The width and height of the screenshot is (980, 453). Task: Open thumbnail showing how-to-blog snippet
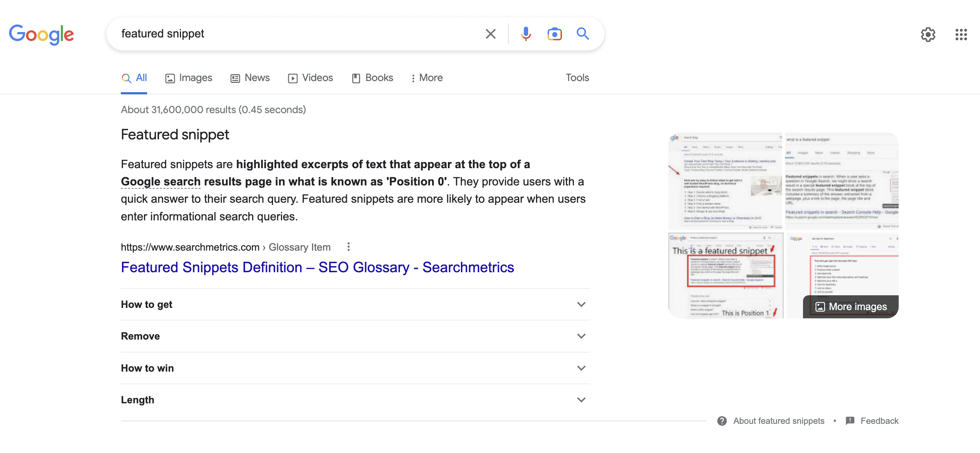pyautogui.click(x=725, y=181)
